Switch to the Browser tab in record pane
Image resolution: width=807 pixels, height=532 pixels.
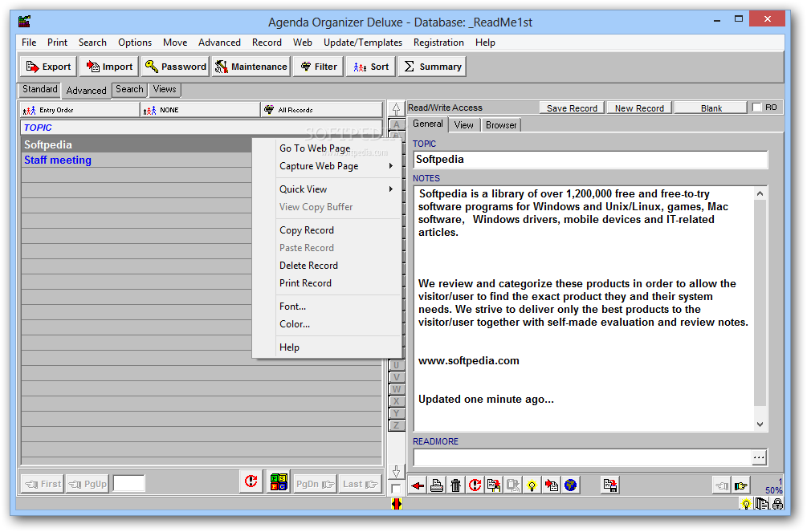coord(501,125)
